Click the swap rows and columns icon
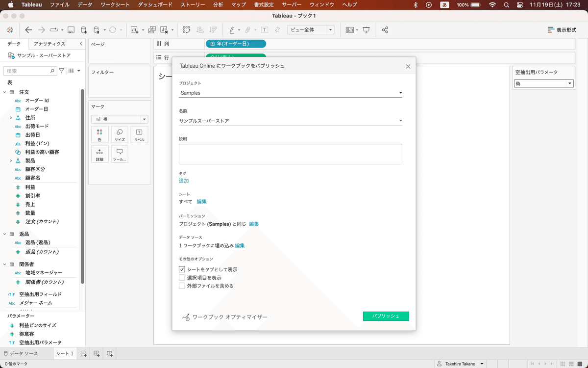The height and width of the screenshot is (368, 588). point(187,30)
